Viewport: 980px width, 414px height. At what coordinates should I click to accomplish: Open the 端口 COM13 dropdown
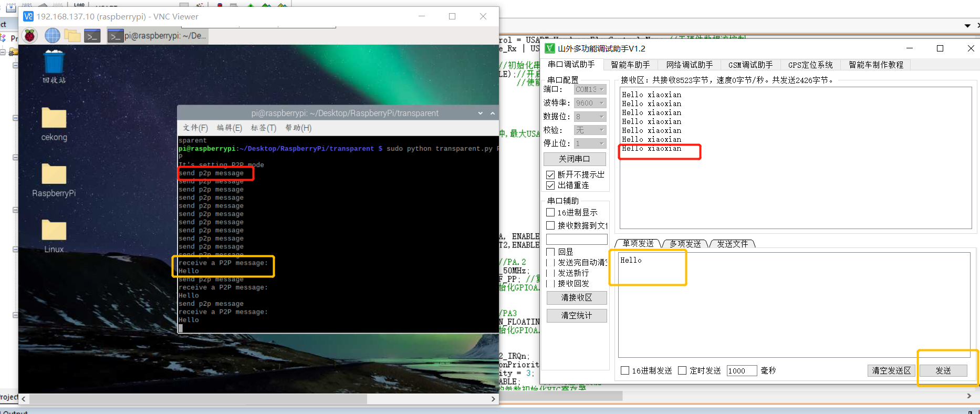[590, 89]
